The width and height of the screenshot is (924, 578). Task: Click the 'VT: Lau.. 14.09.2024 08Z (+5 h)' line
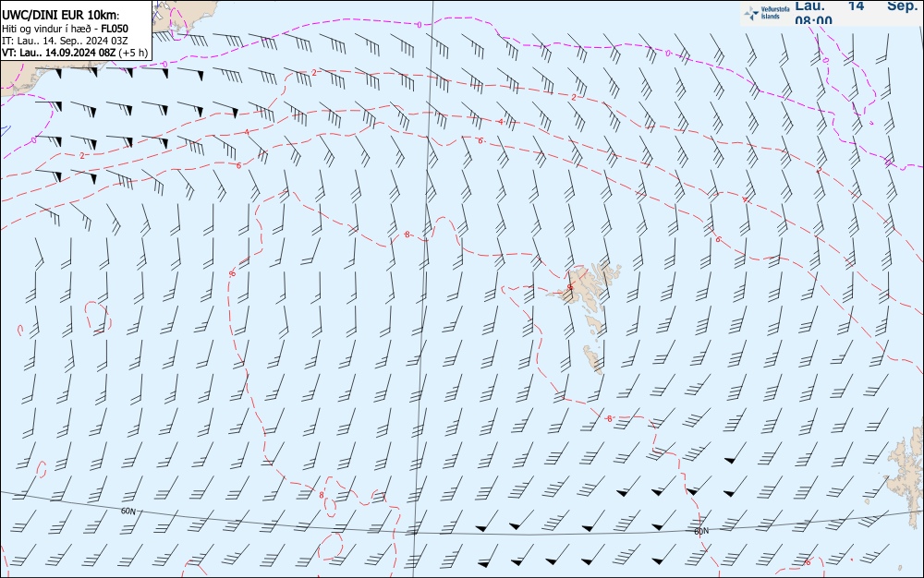click(75, 53)
